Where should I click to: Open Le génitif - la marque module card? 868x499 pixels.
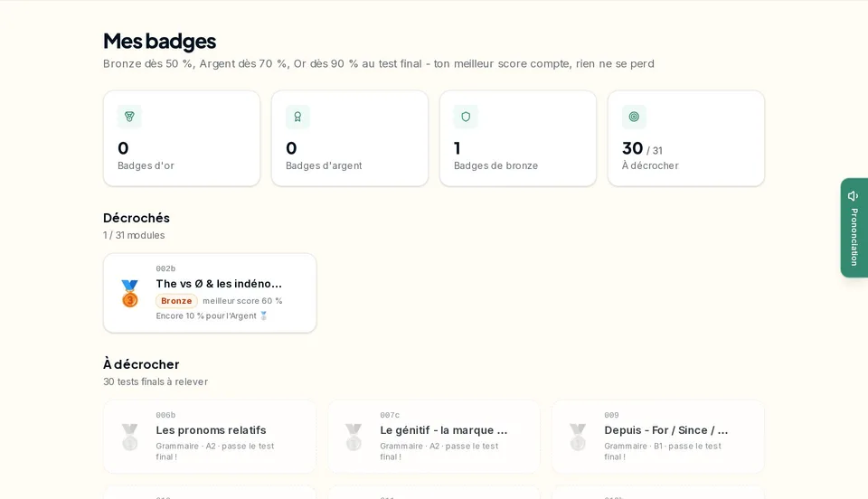tap(434, 437)
